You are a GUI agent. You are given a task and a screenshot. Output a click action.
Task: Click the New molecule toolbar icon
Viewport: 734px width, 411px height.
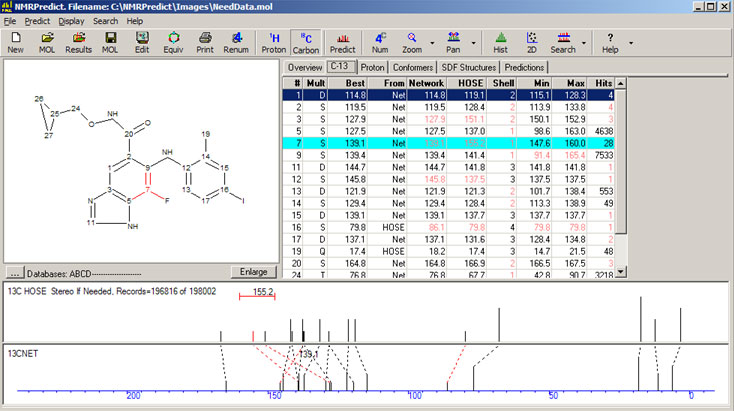click(x=16, y=41)
